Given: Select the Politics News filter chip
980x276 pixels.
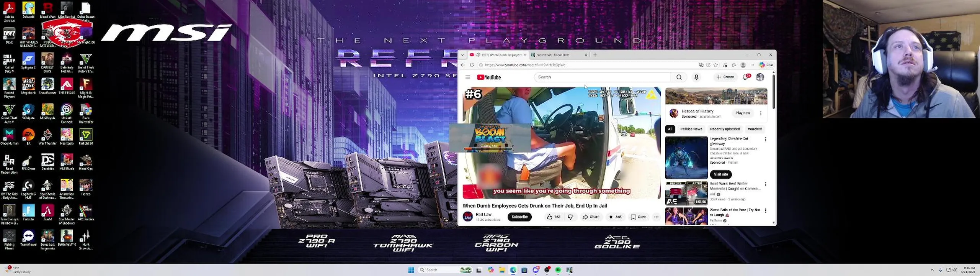Looking at the screenshot, I should [691, 129].
